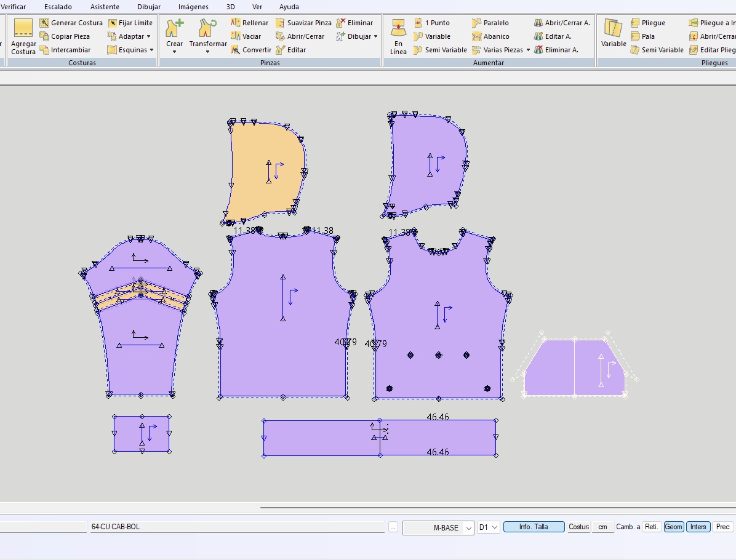Click the Info. Talla button

[x=534, y=527]
